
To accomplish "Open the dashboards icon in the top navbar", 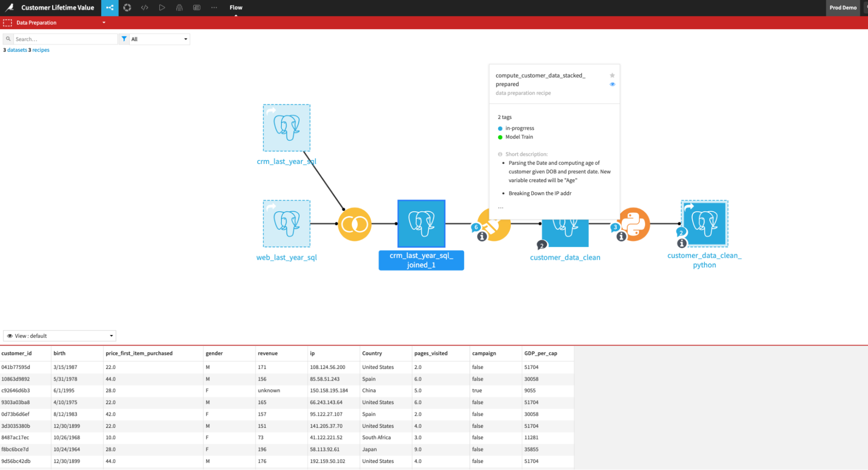I will (197, 7).
